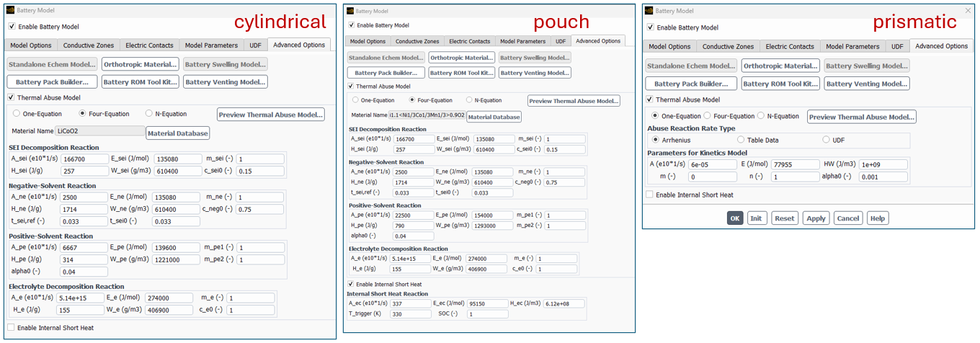Open Battery Pack Builder in the pouch window
This screenshot has height=343, width=980.
click(x=385, y=73)
